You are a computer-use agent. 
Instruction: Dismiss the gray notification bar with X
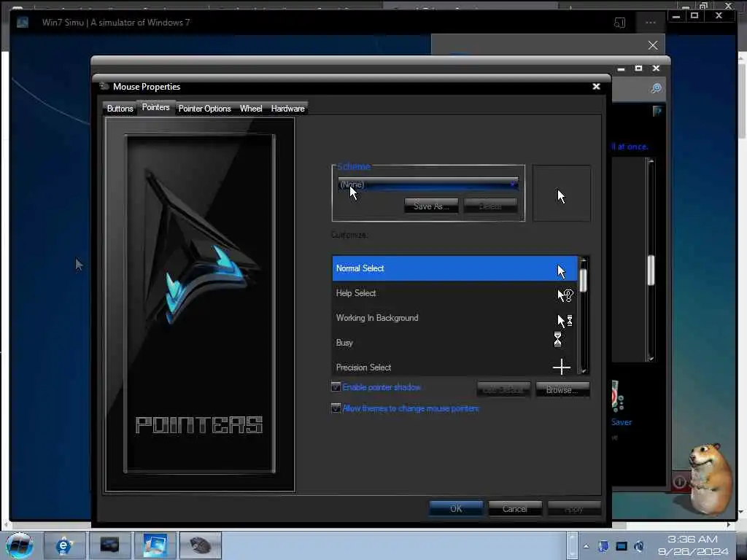click(x=653, y=45)
